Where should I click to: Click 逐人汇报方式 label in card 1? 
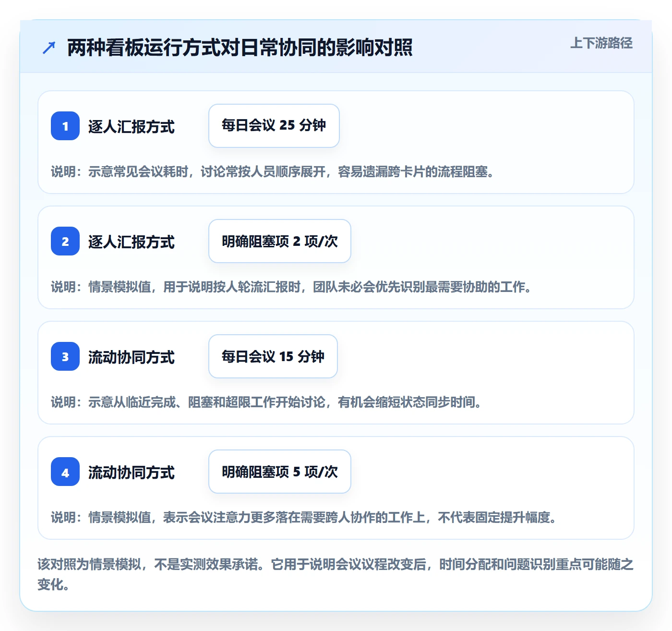[132, 127]
